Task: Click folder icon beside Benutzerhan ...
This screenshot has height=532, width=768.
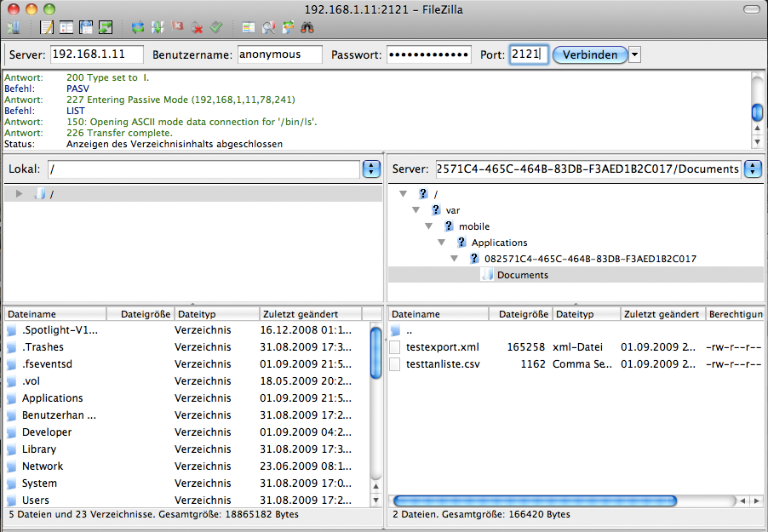Action: click(x=12, y=415)
